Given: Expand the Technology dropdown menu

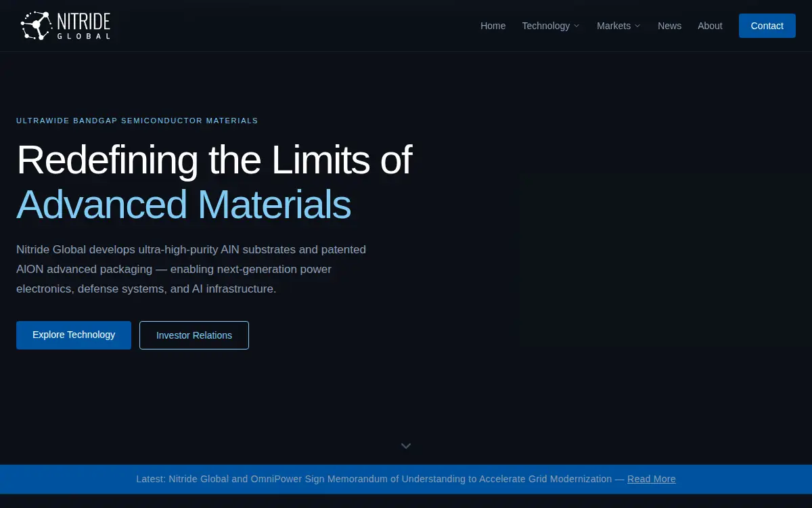Looking at the screenshot, I should [550, 26].
